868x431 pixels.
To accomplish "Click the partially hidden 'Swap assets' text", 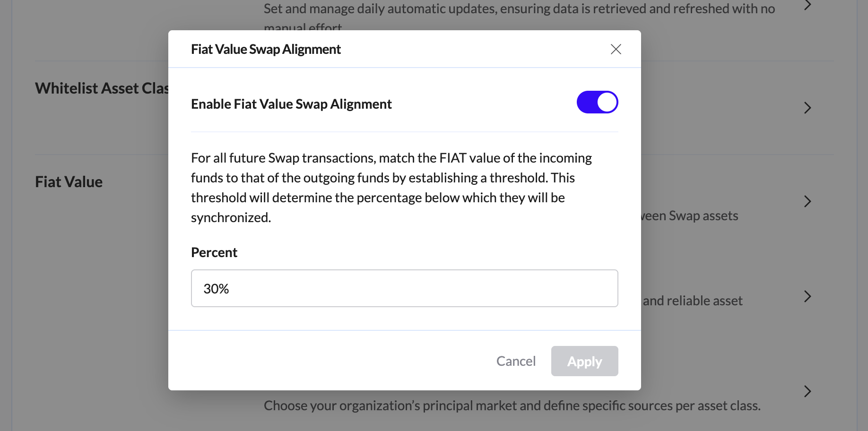I will click(x=689, y=216).
